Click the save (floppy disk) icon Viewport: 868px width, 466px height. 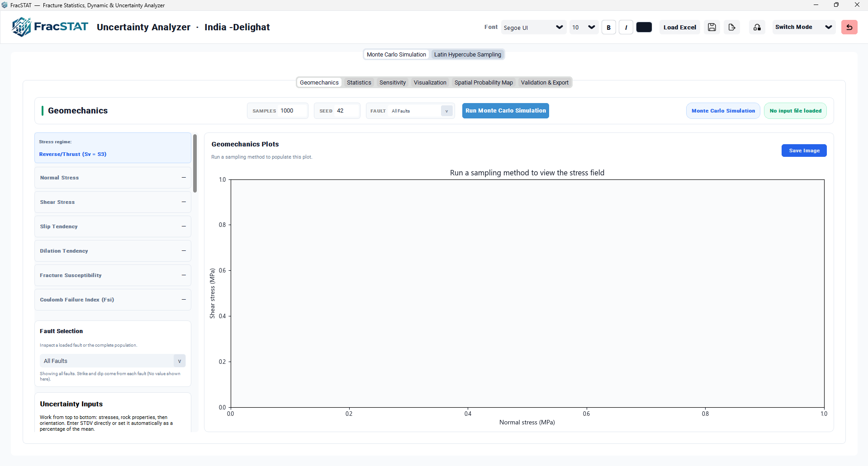712,27
